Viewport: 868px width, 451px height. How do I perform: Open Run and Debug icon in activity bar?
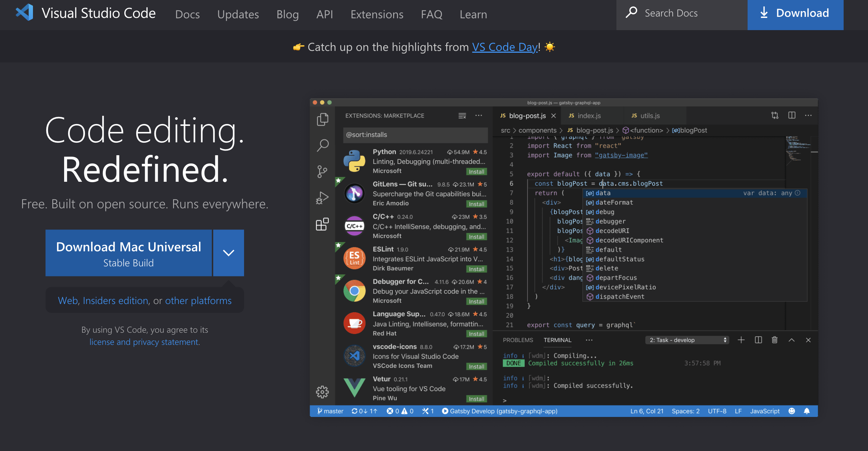coord(323,198)
